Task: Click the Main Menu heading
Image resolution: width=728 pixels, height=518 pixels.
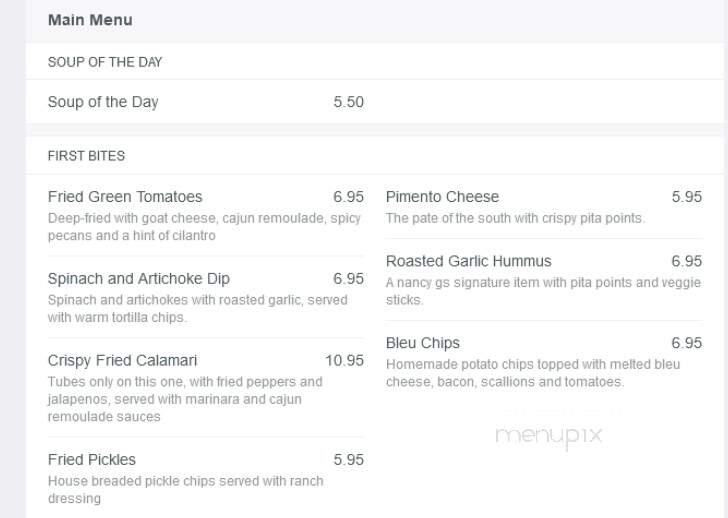Action: click(x=90, y=20)
